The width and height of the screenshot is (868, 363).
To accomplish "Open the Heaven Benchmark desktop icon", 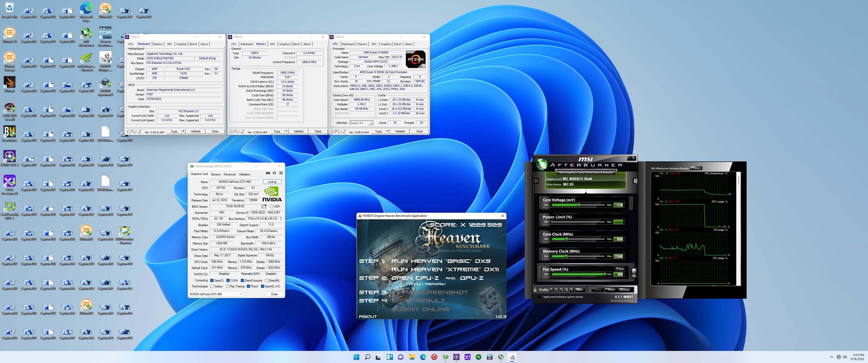I will 105,36.
